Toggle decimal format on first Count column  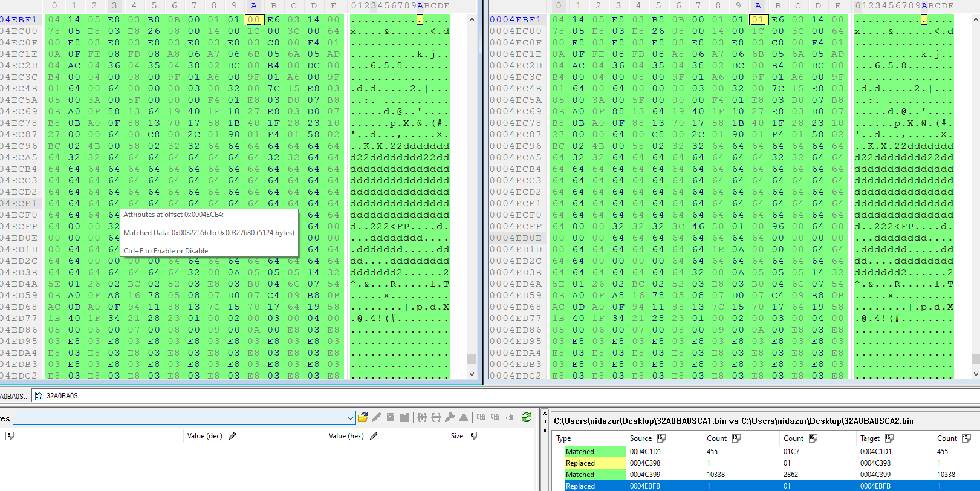tap(736, 438)
